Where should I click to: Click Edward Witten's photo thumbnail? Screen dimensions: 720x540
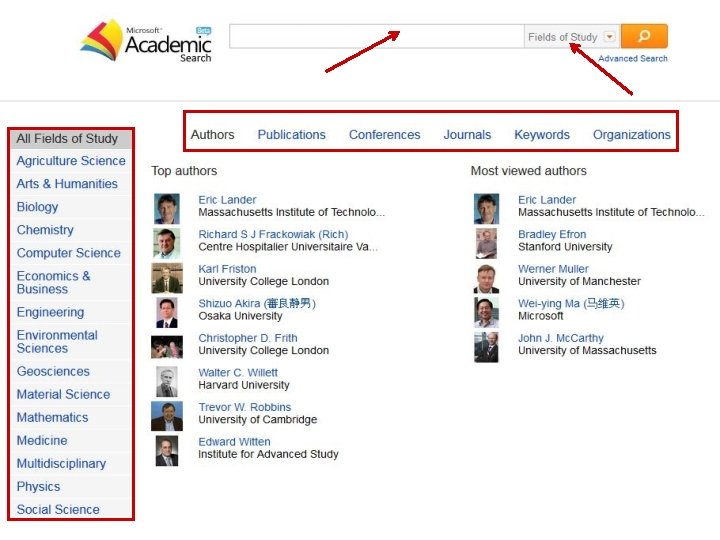point(167,451)
